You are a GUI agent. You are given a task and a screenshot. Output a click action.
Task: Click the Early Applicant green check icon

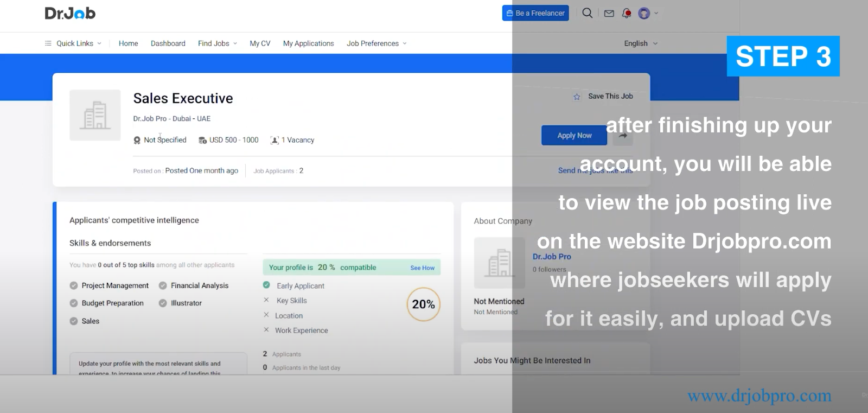(266, 285)
